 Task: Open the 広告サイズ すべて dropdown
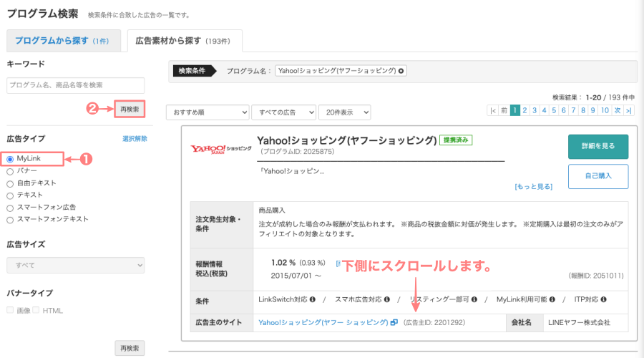click(76, 265)
